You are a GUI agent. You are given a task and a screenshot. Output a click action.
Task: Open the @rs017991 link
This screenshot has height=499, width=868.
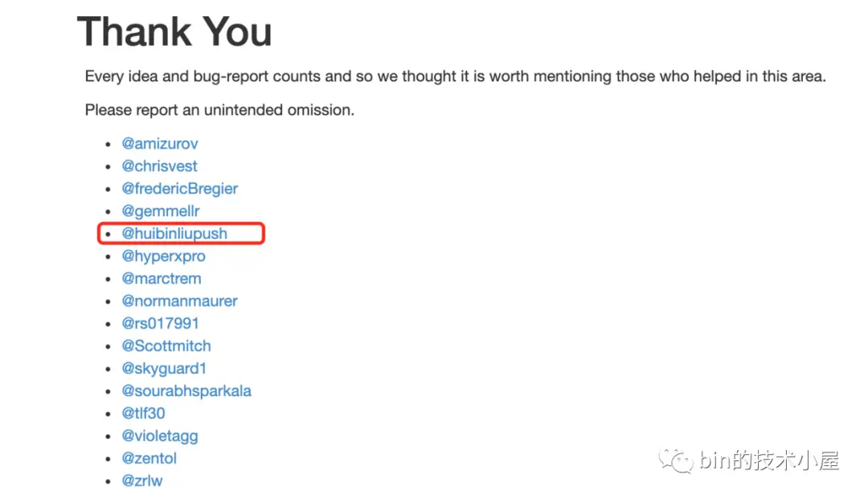click(160, 324)
